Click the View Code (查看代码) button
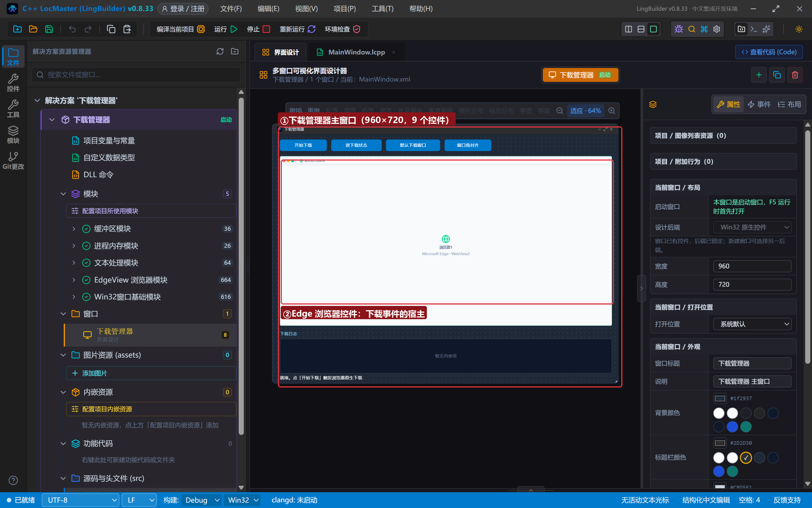This screenshot has width=812, height=508. tap(769, 52)
